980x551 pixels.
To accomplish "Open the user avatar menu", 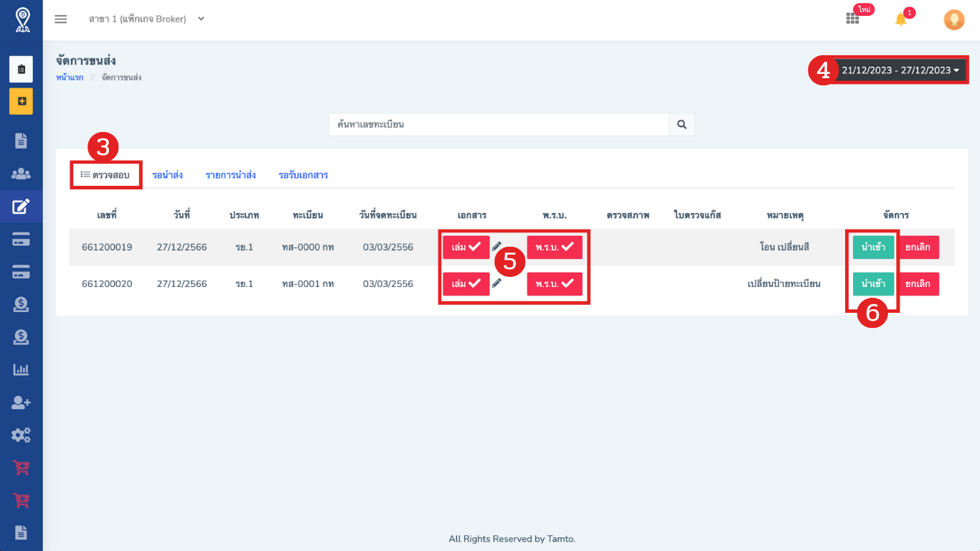I will tap(953, 19).
